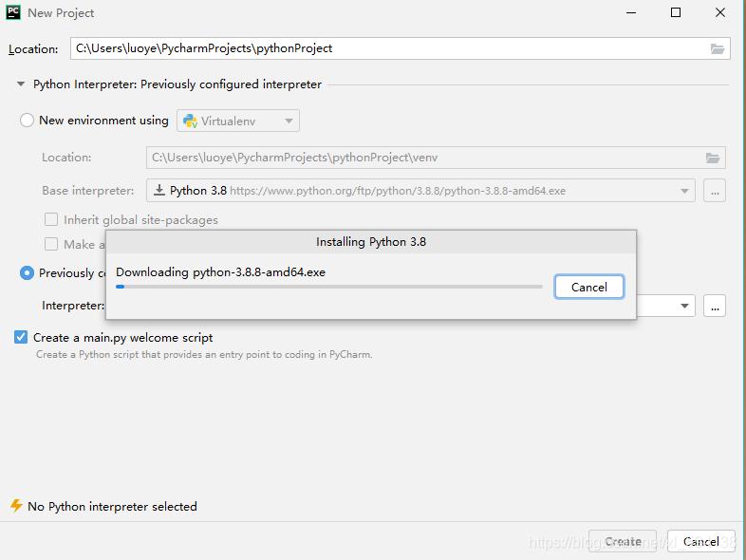Click the Create button
The image size is (746, 560).
coord(623,541)
